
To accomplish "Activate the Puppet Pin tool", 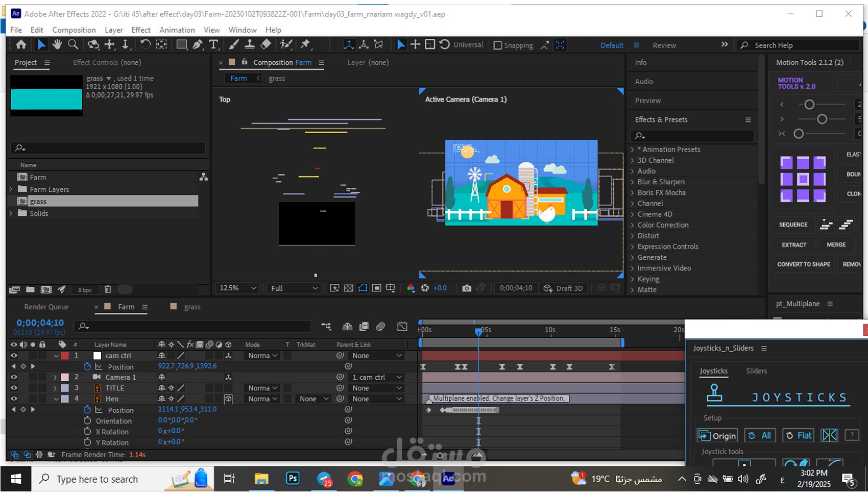I will pyautogui.click(x=305, y=45).
